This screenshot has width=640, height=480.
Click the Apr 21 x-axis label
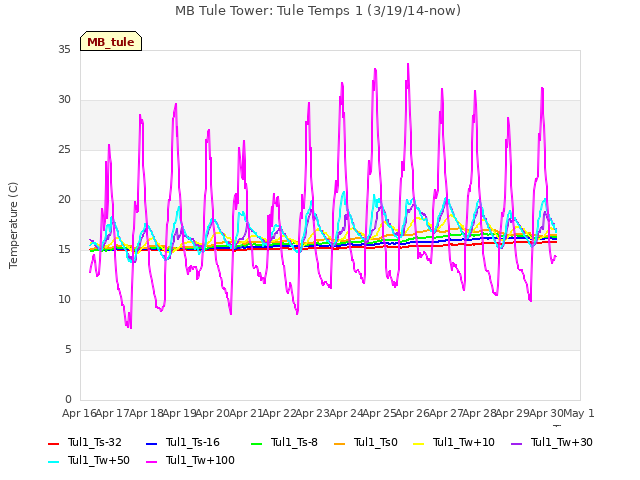point(246,413)
